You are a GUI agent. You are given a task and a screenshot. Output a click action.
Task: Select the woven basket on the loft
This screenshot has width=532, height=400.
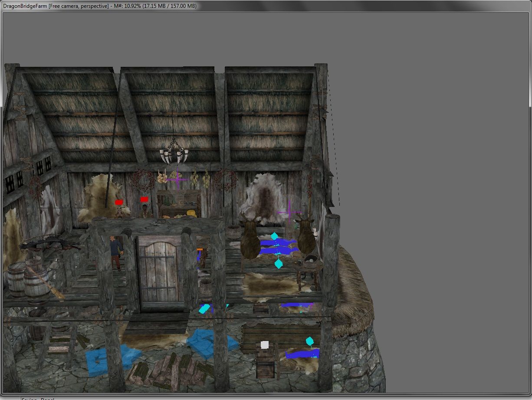(x=233, y=232)
